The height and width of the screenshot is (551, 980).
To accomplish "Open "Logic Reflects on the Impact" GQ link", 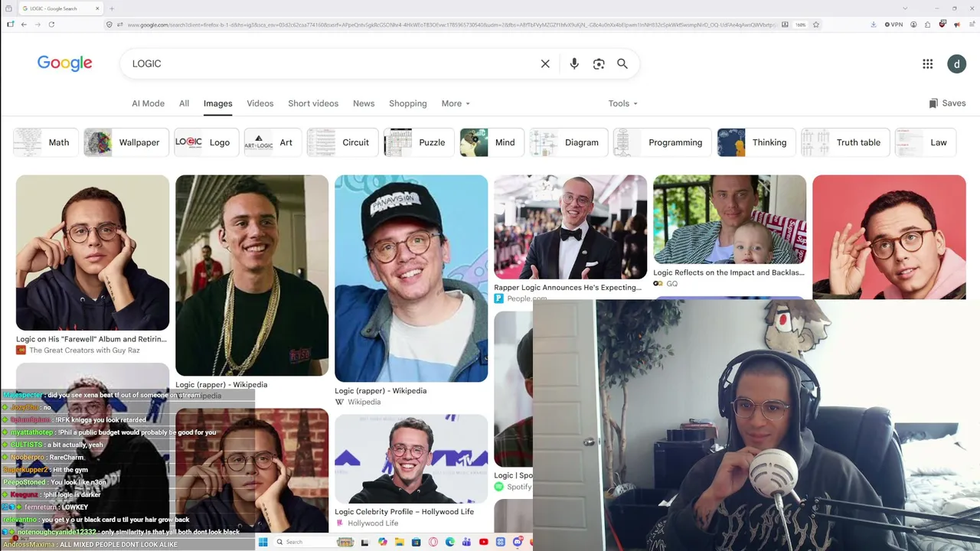I will (x=729, y=272).
